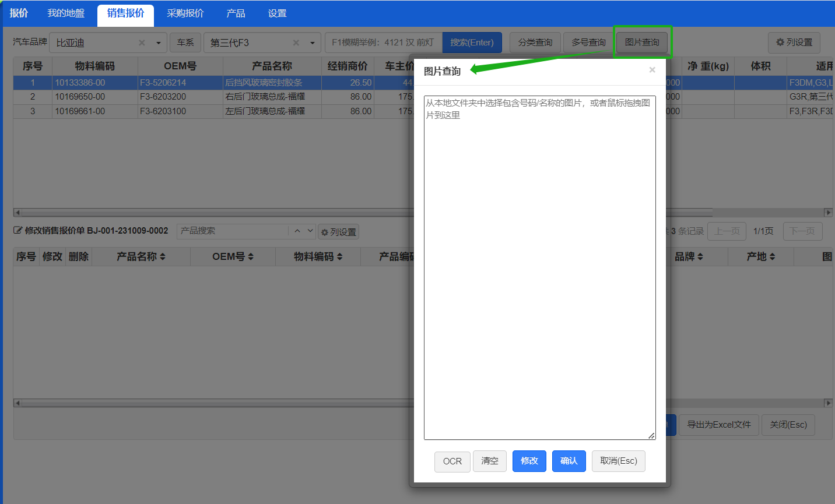Click the 车系 label button
The height and width of the screenshot is (504, 835).
coord(185,43)
